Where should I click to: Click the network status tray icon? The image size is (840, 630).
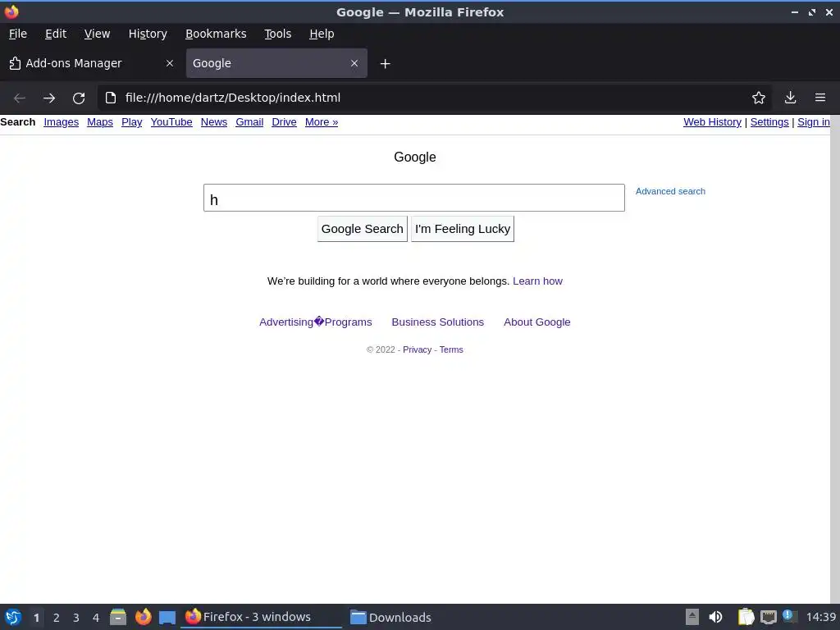tap(768, 617)
